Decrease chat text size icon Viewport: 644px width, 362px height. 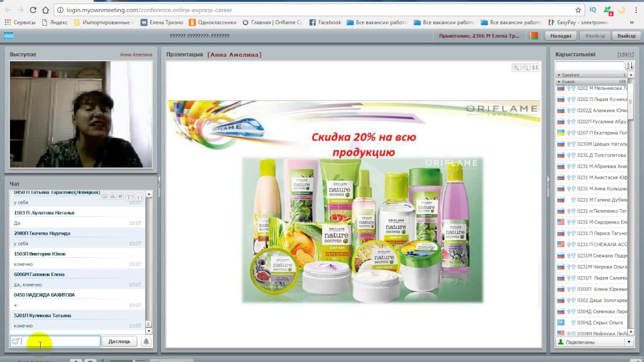(139, 197)
